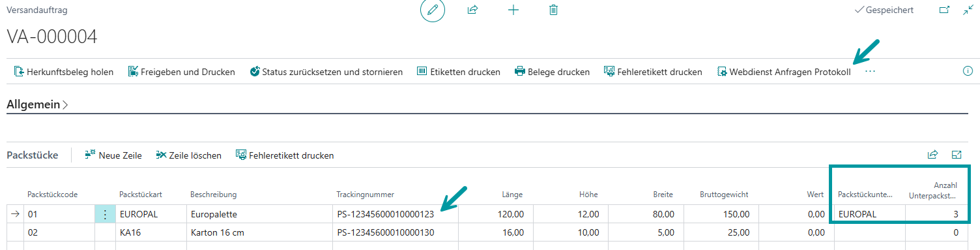Open Webdienst Anfragen Protokoll
This screenshot has width=980, height=250.
tap(784, 72)
